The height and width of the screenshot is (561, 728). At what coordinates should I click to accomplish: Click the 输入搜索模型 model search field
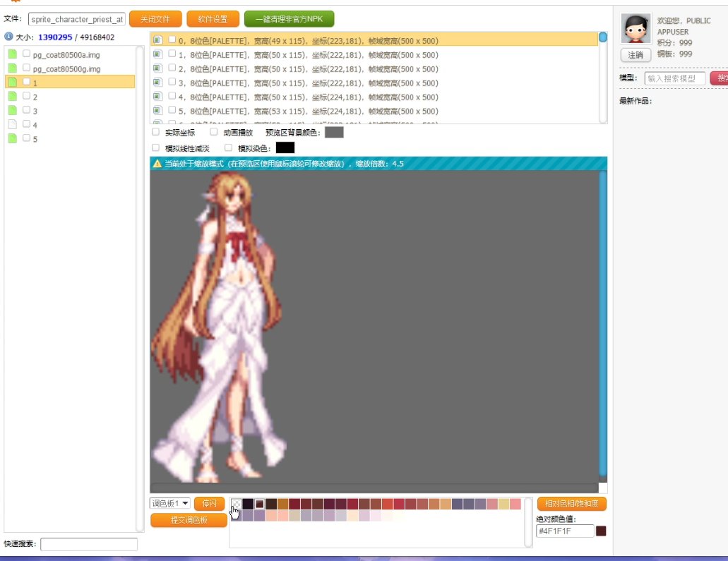675,78
